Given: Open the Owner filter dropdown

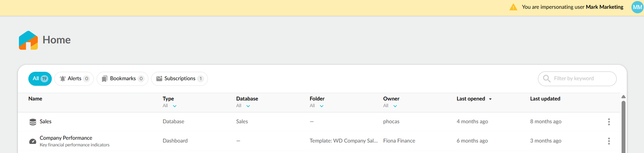Looking at the screenshot, I should [x=395, y=106].
